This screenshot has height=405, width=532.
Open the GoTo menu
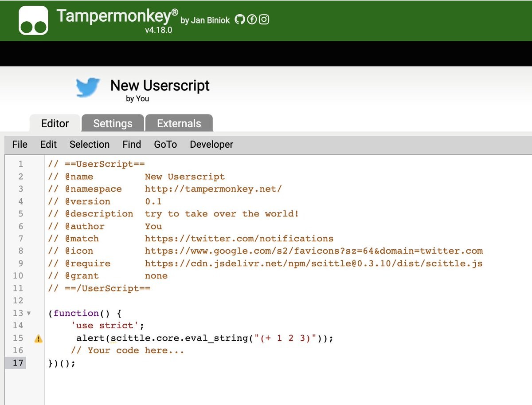165,144
